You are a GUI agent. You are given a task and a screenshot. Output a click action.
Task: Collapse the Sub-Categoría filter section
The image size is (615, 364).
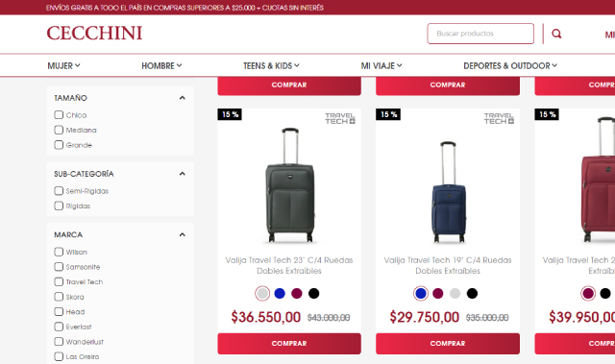[182, 174]
